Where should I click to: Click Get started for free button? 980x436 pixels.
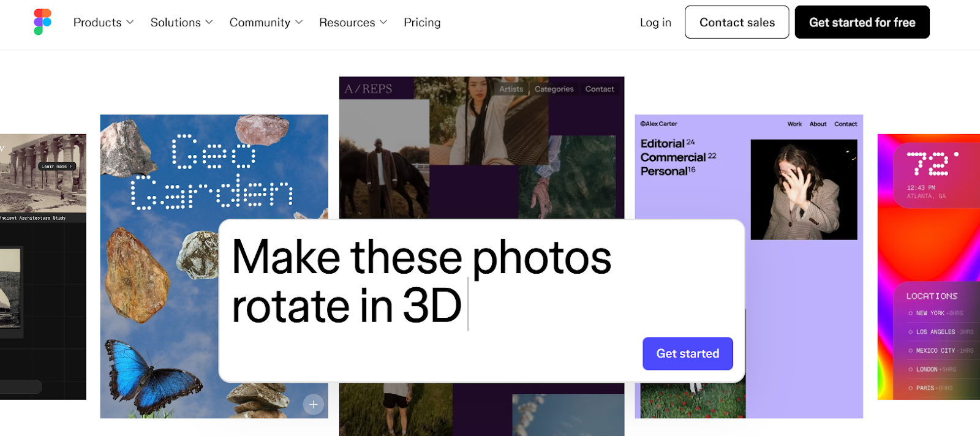[862, 23]
